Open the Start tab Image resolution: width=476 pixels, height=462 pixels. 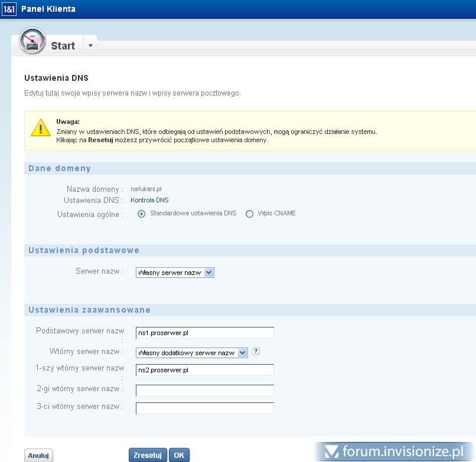(63, 46)
